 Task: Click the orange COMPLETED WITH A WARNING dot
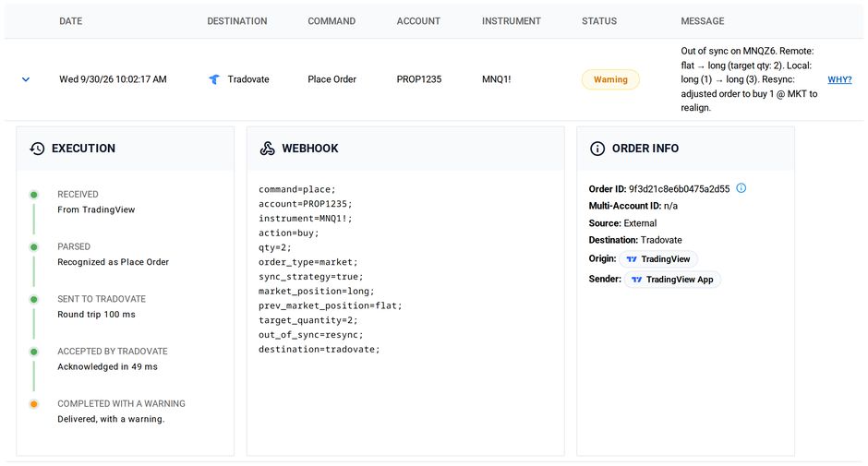pos(34,404)
